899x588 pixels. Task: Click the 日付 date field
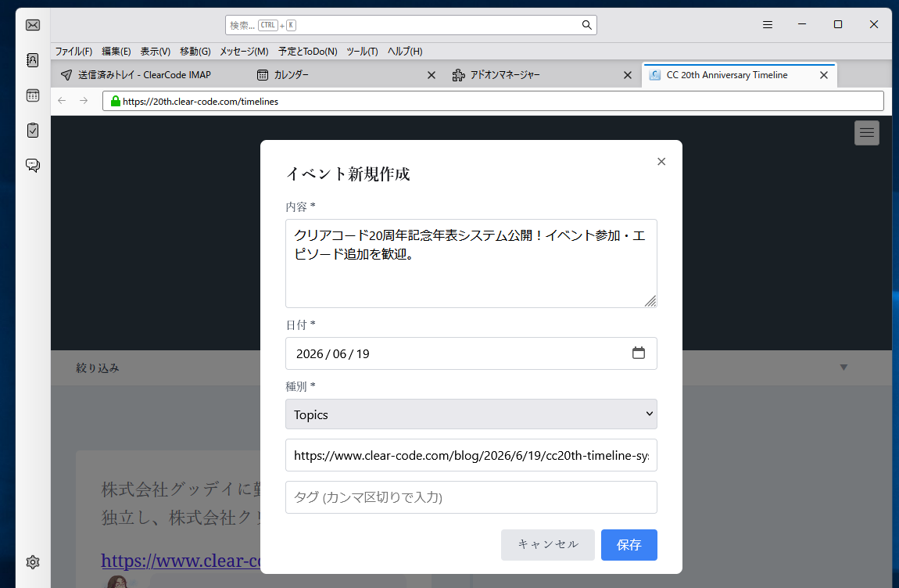point(471,353)
